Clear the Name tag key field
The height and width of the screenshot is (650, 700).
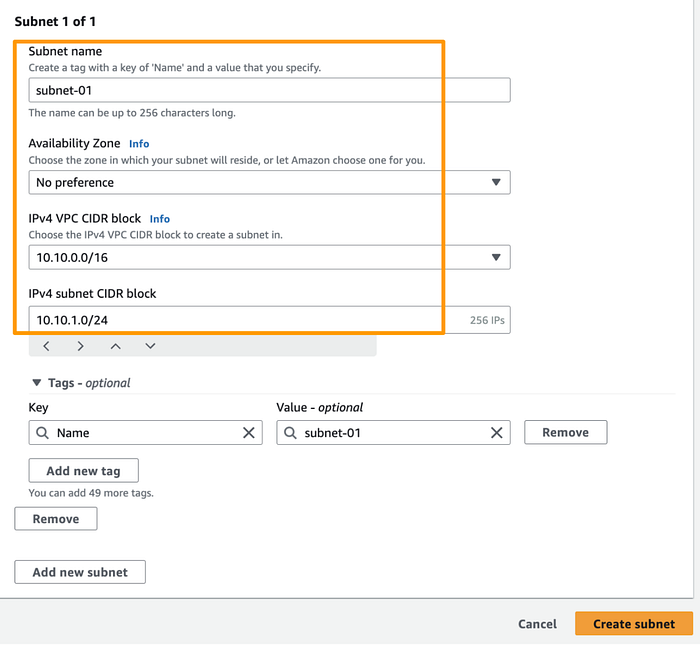point(249,433)
